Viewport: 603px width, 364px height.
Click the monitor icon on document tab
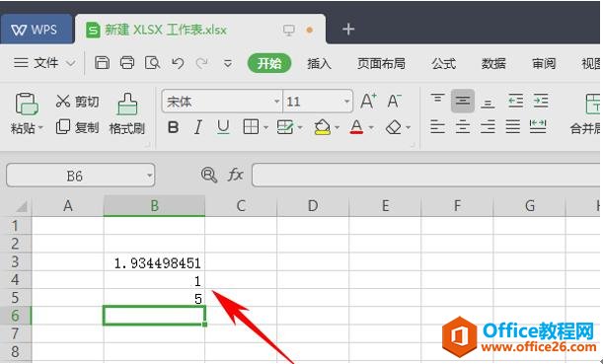click(x=289, y=30)
